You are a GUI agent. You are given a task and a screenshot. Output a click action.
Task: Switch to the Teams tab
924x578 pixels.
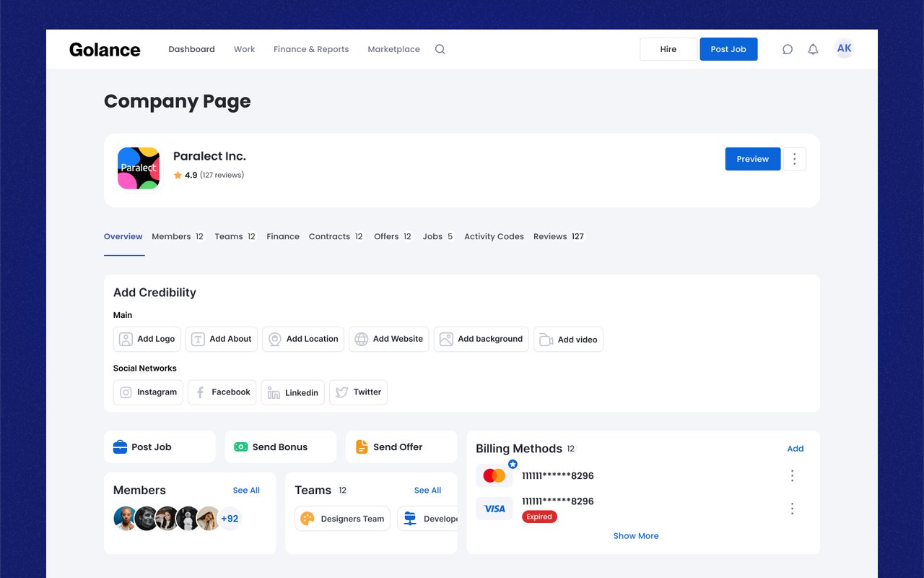[235, 236]
